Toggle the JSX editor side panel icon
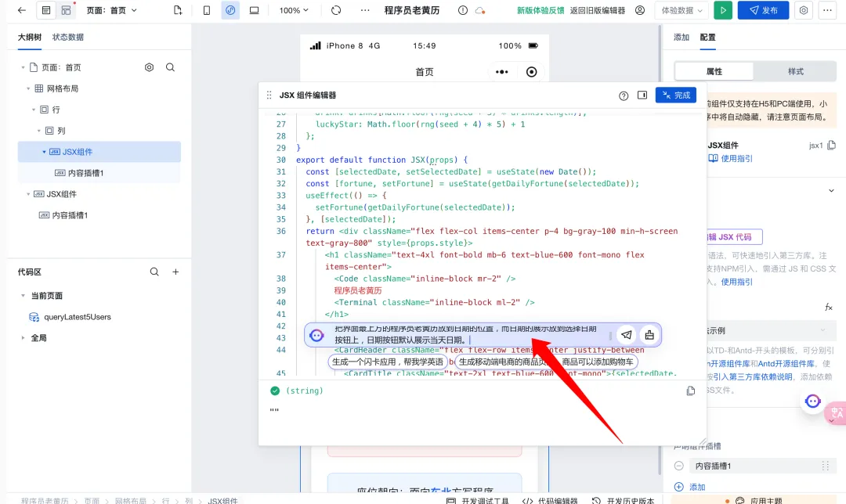 click(642, 95)
